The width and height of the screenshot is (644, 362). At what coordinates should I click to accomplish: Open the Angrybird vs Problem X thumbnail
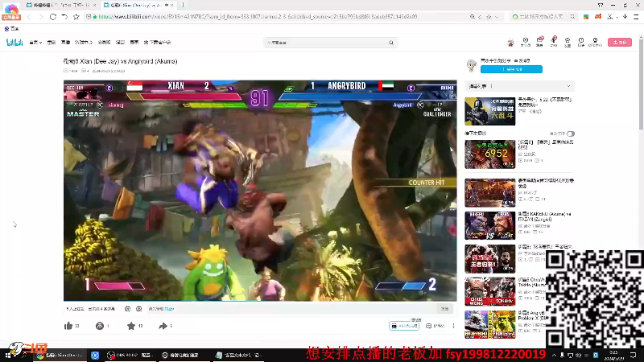489,324
